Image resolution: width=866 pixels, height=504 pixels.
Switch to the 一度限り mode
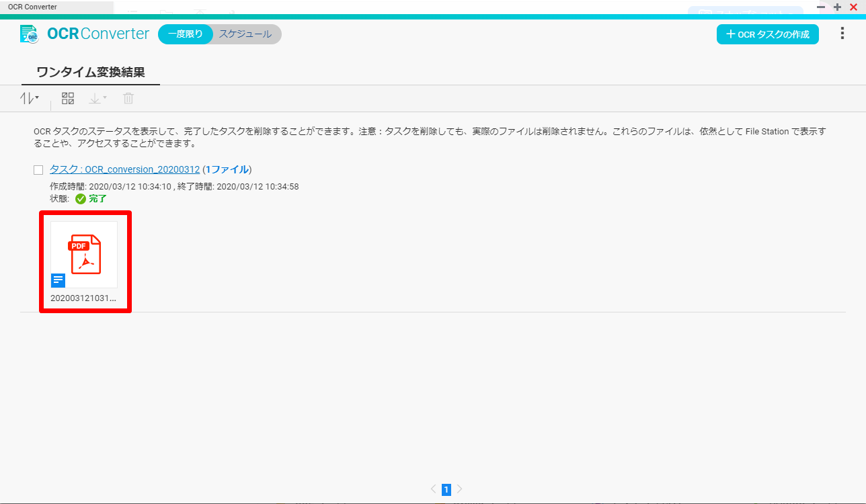point(186,34)
